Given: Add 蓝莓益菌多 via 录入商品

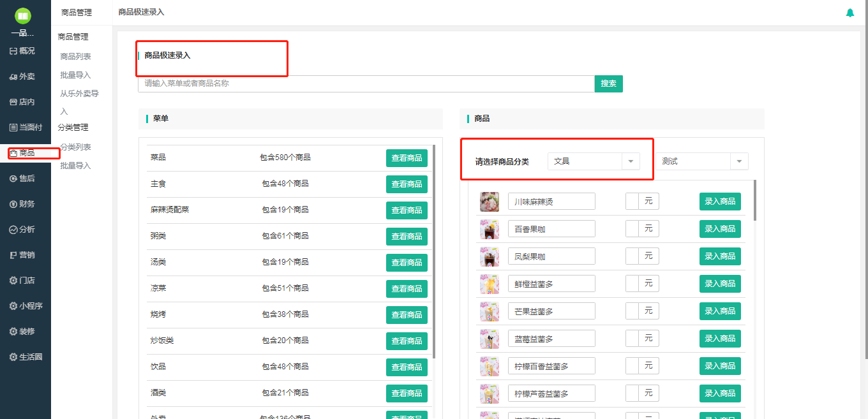Looking at the screenshot, I should 720,339.
